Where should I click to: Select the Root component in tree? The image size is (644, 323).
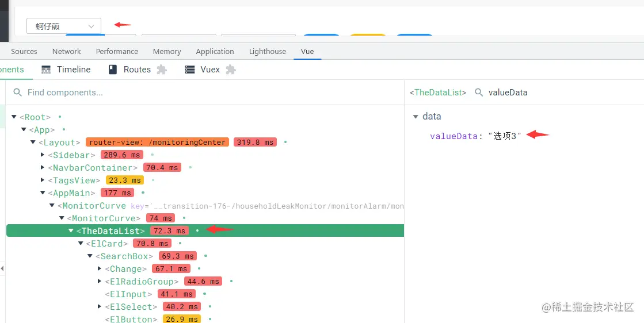pos(35,117)
